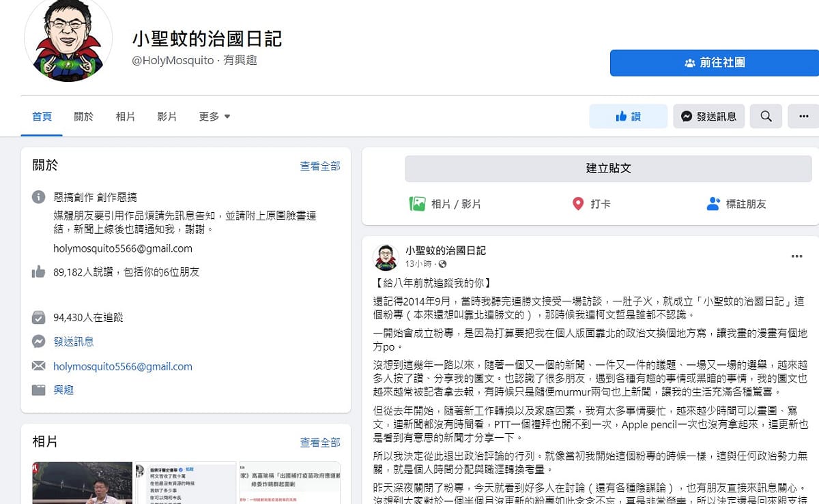Like the page with the 讚 button
819x504 pixels.
click(x=628, y=117)
